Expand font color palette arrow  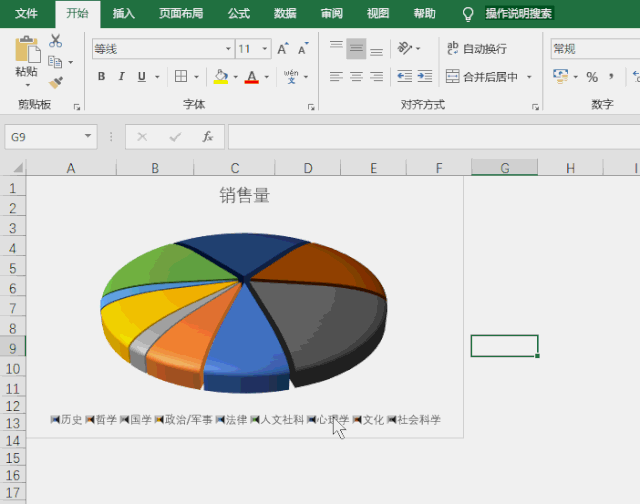click(x=267, y=77)
